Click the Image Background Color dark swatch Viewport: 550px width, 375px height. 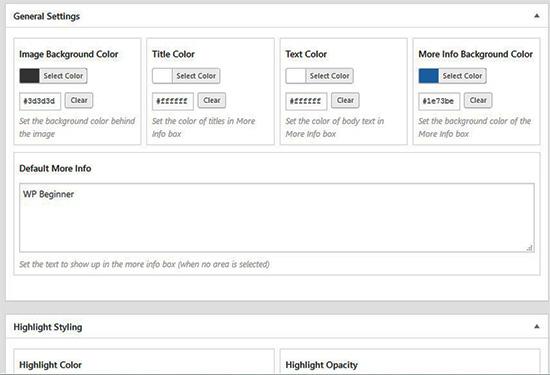pyautogui.click(x=29, y=76)
